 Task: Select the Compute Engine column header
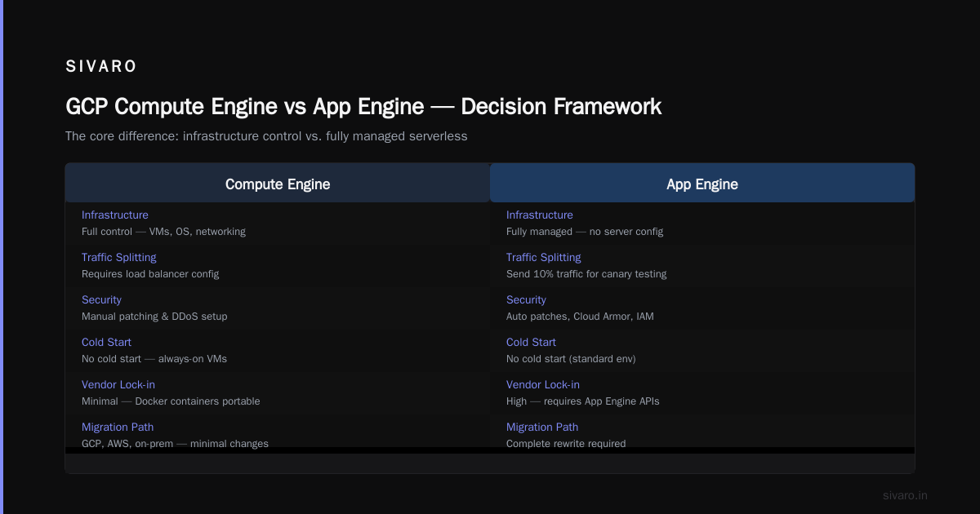pyautogui.click(x=278, y=184)
